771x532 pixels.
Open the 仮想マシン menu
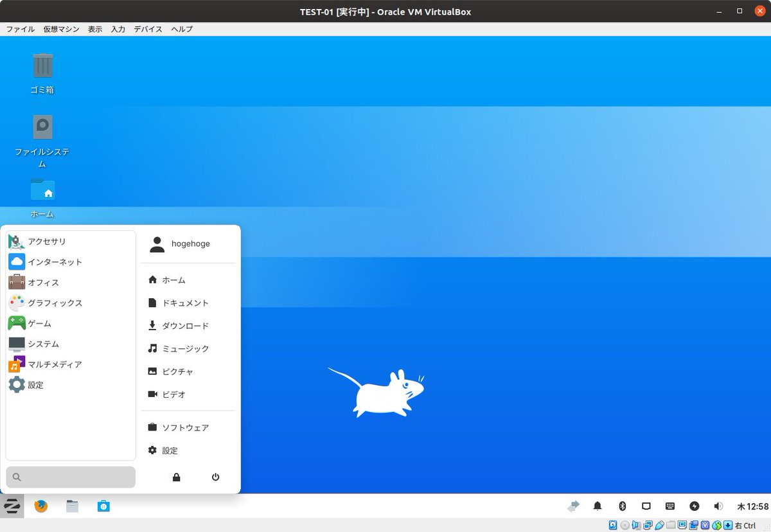62,29
